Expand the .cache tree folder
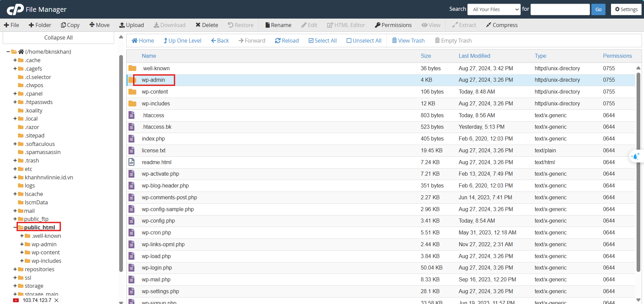Image resolution: width=644 pixels, height=304 pixels. tap(15, 60)
